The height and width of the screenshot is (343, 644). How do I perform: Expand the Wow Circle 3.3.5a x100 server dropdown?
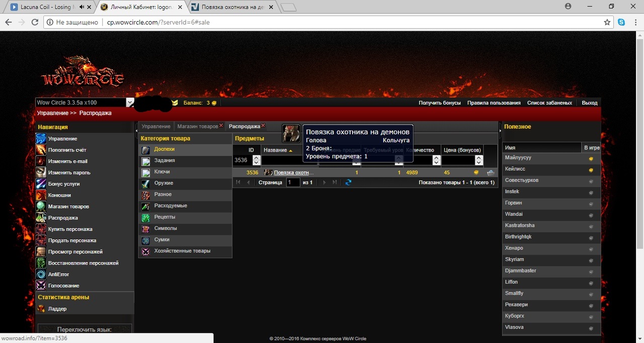click(x=130, y=103)
